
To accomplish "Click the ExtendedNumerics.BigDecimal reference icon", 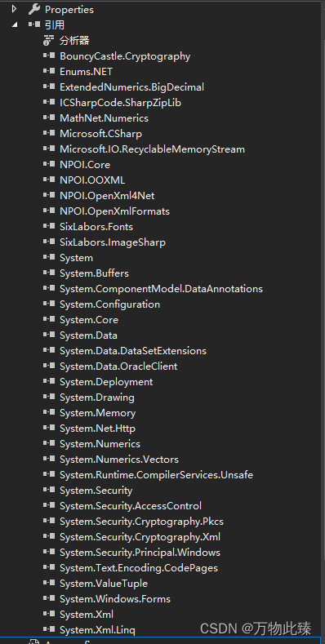I will coord(49,87).
